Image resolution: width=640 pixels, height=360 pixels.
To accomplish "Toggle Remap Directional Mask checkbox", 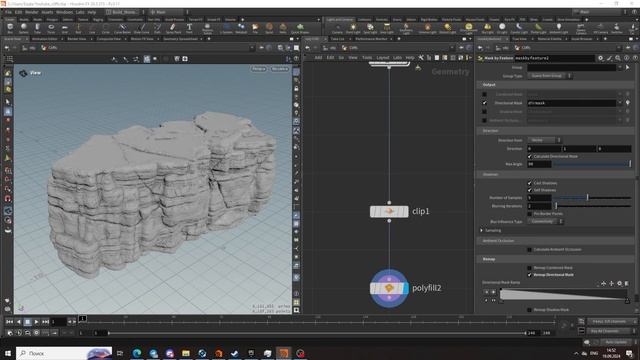I will tap(530, 275).
